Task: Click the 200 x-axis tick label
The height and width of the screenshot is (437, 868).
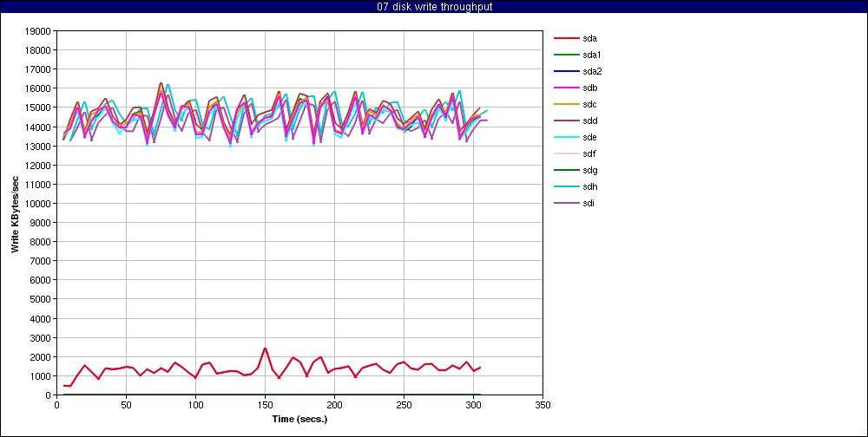Action: point(334,405)
